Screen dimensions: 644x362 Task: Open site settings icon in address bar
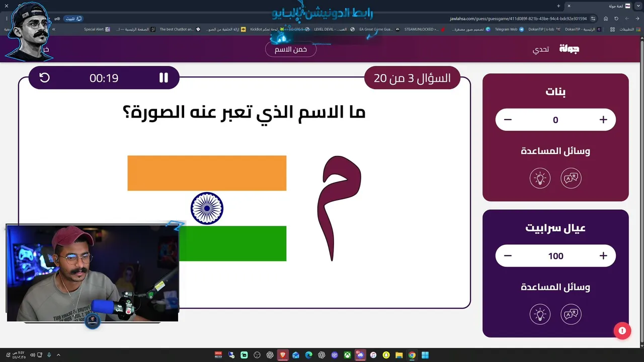point(593,19)
